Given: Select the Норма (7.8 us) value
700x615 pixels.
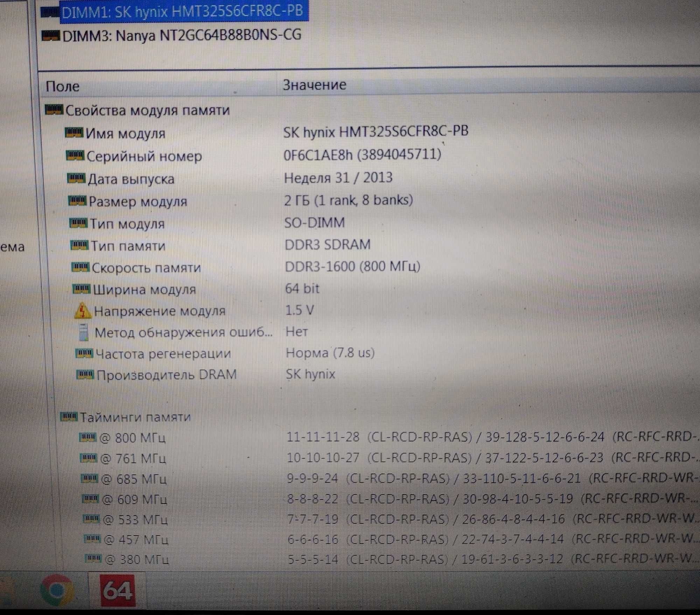Looking at the screenshot, I should [330, 353].
